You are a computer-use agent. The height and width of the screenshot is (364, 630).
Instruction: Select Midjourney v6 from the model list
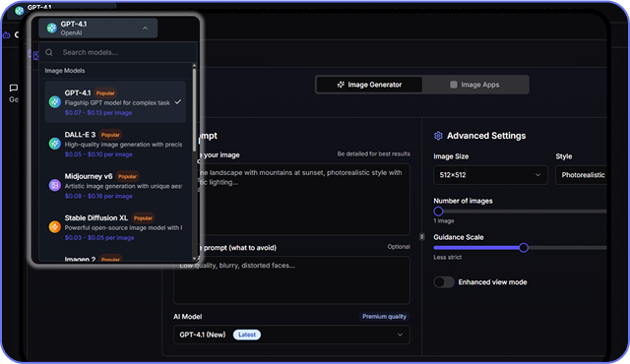(x=115, y=185)
